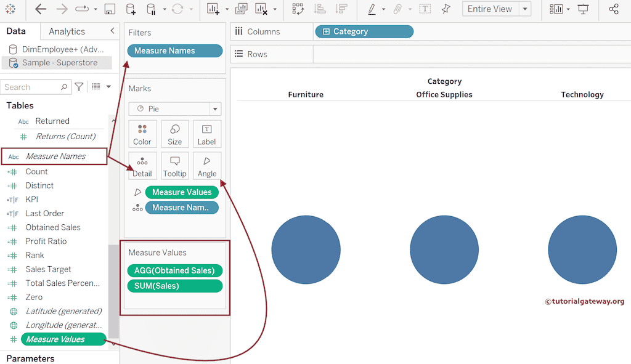631x364 pixels.
Task: Click the Measure Values pill on Angle
Action: pos(182,192)
